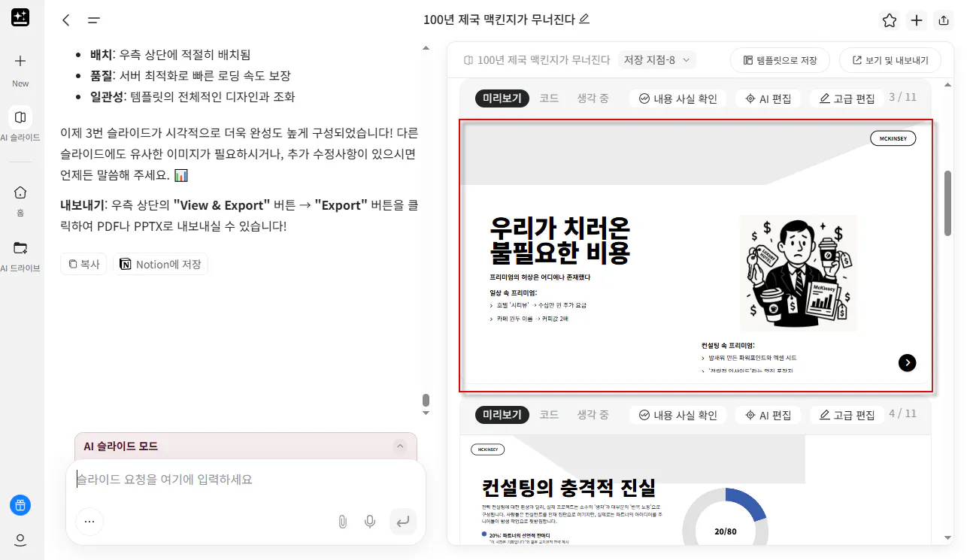The width and height of the screenshot is (967, 560).
Task: Select the slide 3 preview thumbnail
Action: (x=696, y=256)
